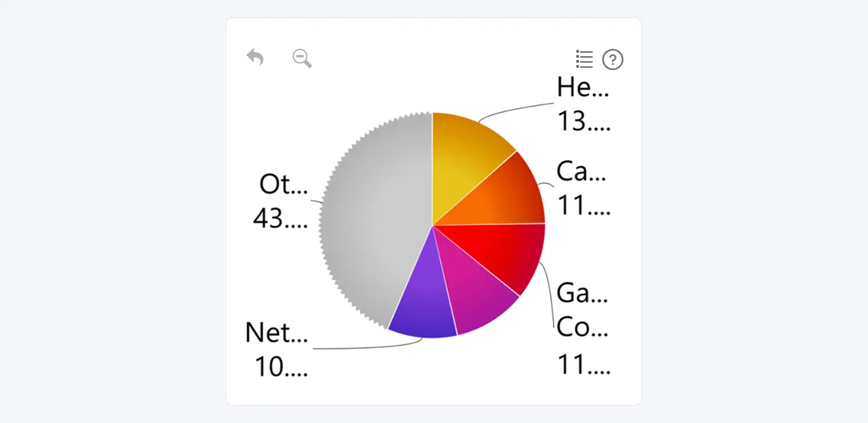This screenshot has width=868, height=423.
Task: Click the undo icon to revert chart changes
Action: (x=255, y=57)
